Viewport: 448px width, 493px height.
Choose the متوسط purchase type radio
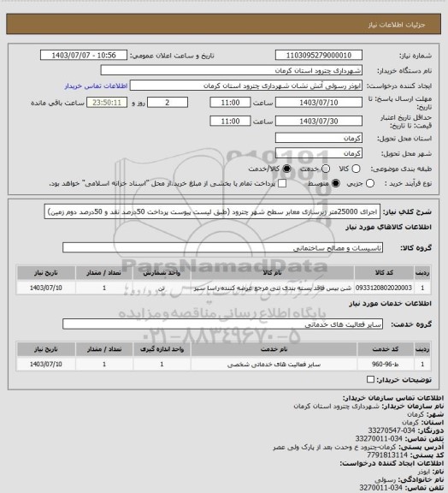[x=335, y=183]
